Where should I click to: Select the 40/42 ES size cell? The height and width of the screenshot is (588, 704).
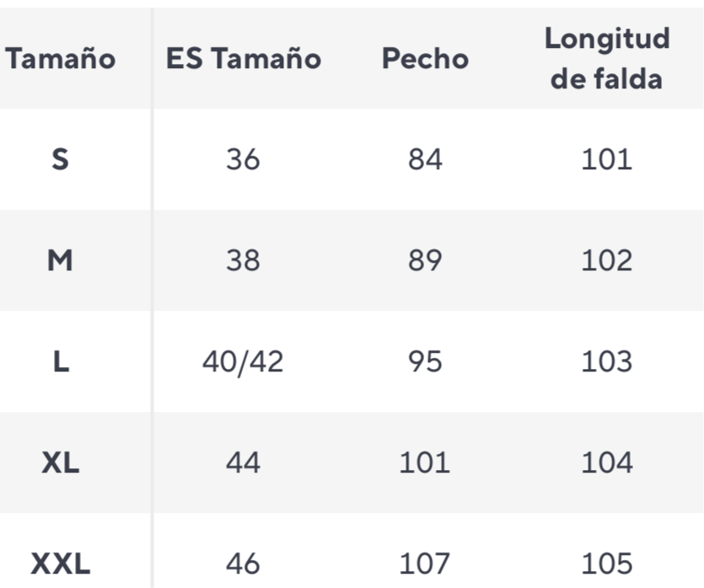[x=243, y=362]
